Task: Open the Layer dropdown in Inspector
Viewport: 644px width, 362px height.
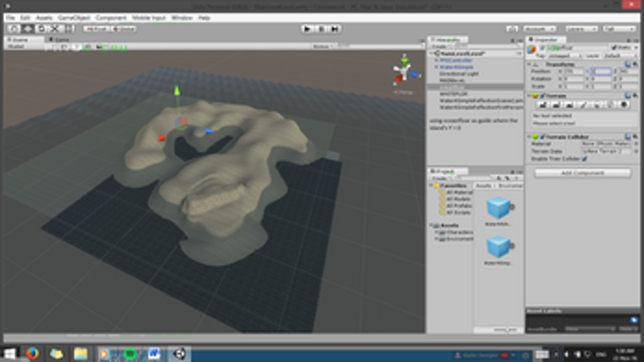Action: (619, 56)
